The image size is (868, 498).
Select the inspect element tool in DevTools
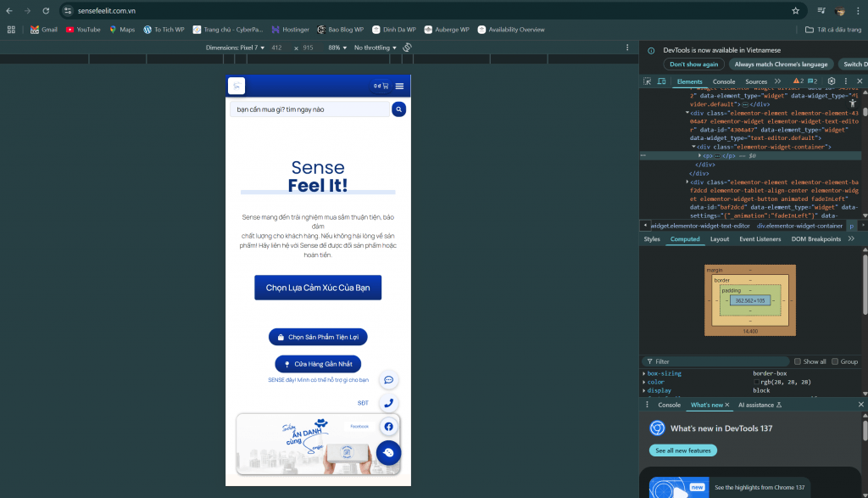point(646,81)
